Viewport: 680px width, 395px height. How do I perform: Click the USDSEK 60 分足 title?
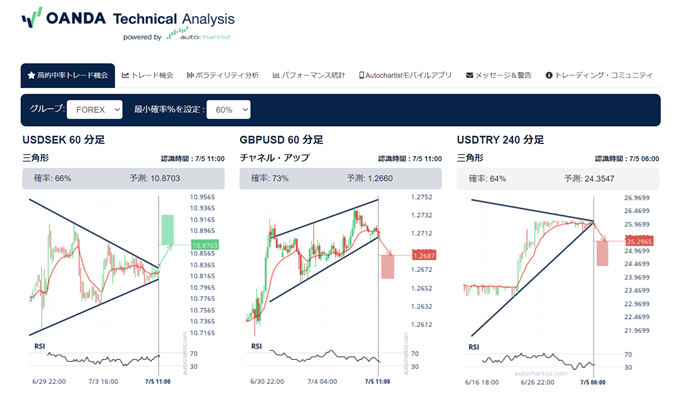[64, 140]
